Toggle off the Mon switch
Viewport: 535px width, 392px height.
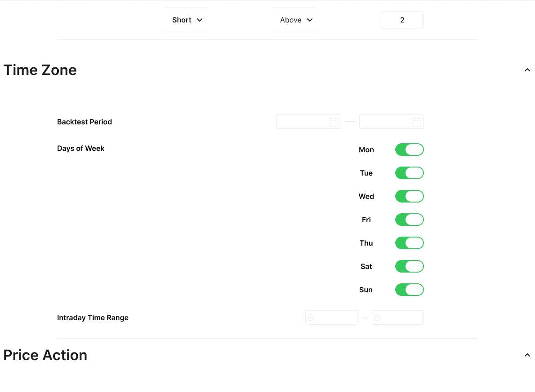(409, 150)
